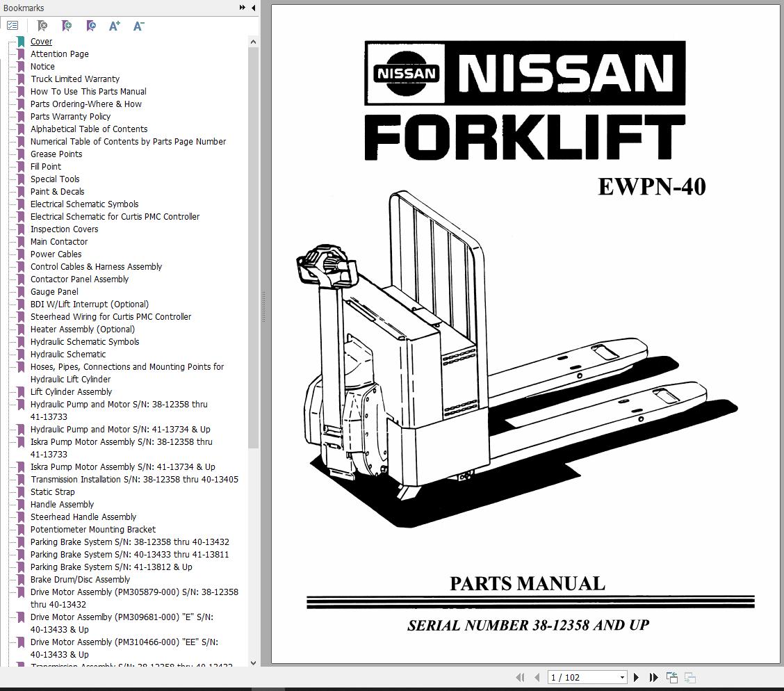Screen dimensions: 784x691
Task: Open the Hydraulic Schematic bookmark
Action: [68, 354]
